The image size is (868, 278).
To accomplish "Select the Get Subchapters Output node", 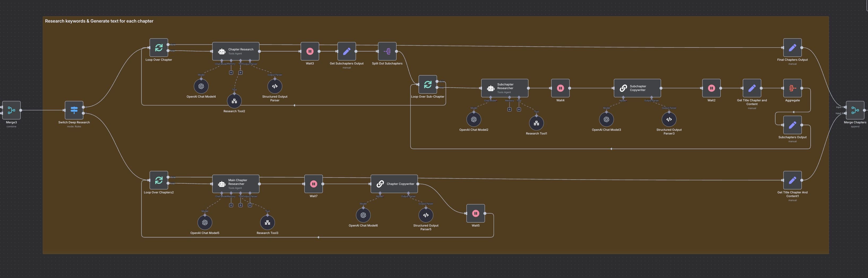I will (347, 51).
